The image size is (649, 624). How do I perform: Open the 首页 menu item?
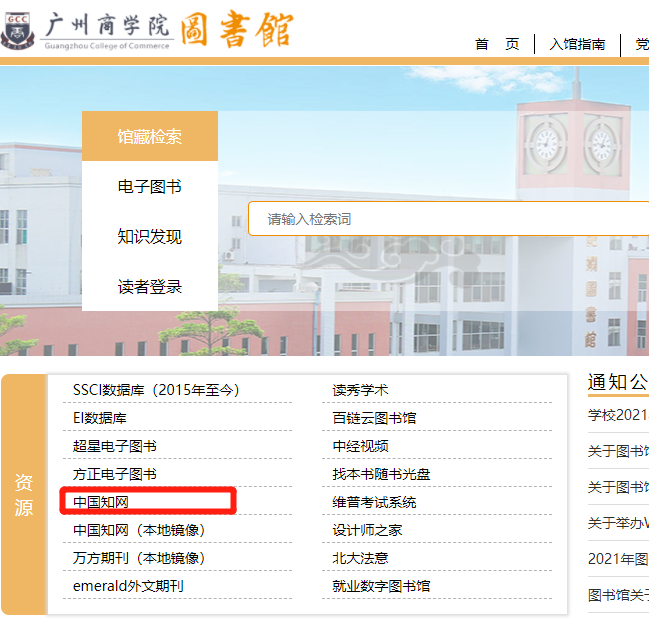pyautogui.click(x=496, y=44)
